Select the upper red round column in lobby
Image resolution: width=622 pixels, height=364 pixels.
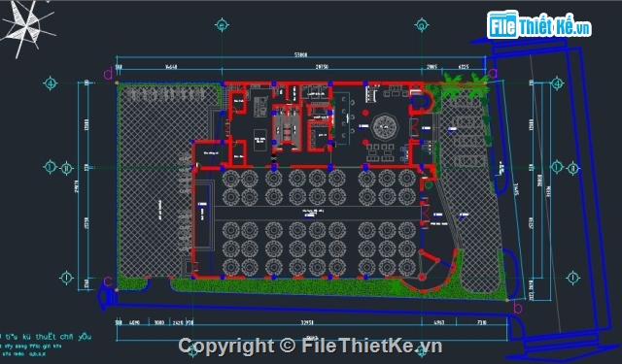pos(365,114)
